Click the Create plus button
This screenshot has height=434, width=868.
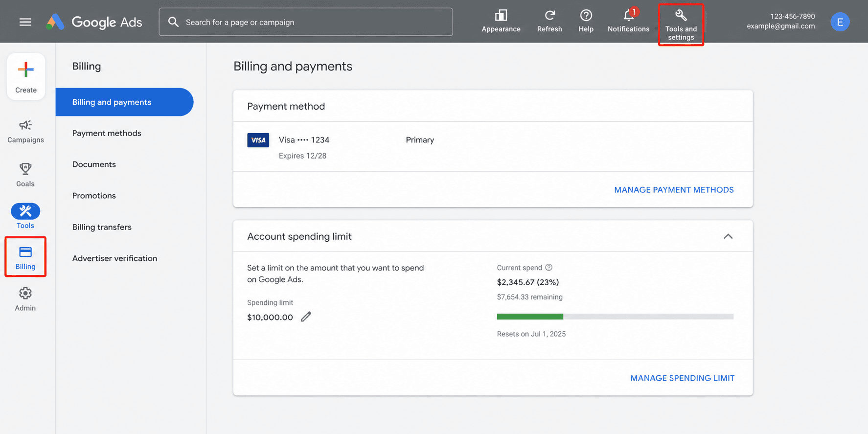(x=26, y=77)
